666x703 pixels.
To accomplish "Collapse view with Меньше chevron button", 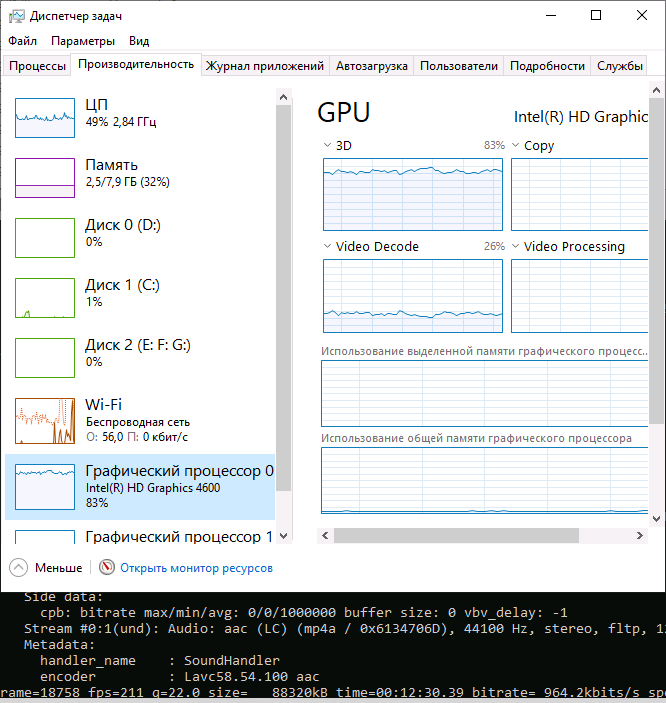I will [x=19, y=567].
